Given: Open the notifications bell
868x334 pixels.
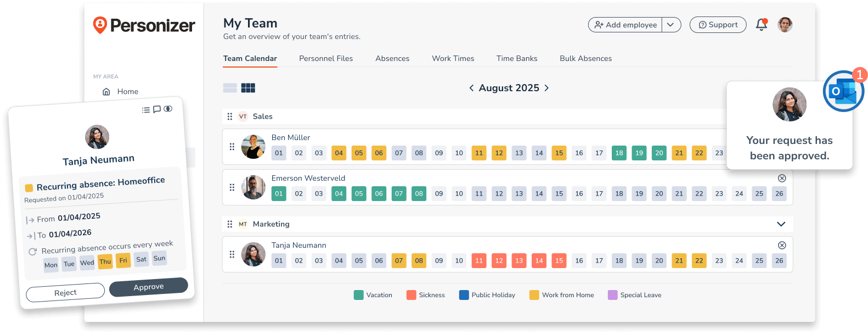Looking at the screenshot, I should point(761,25).
